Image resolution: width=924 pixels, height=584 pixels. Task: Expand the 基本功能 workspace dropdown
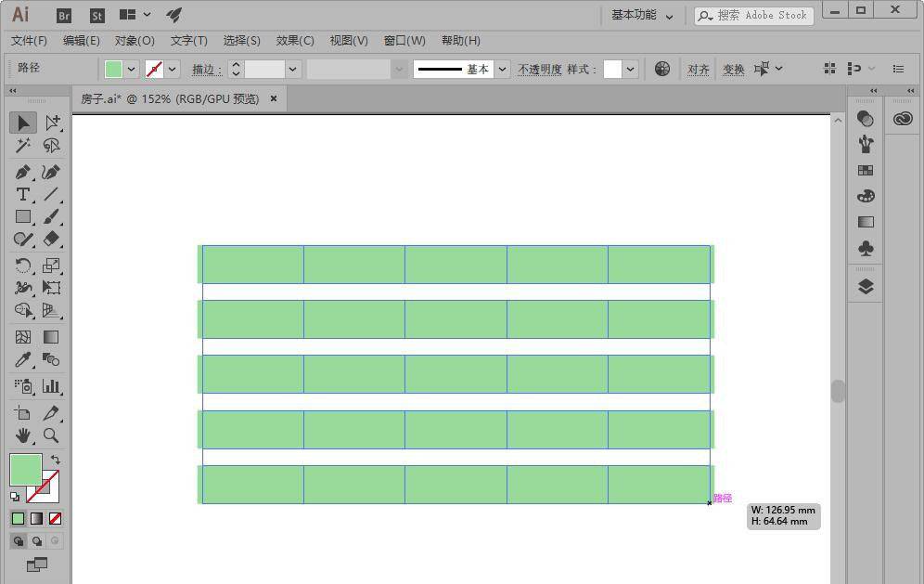(641, 15)
